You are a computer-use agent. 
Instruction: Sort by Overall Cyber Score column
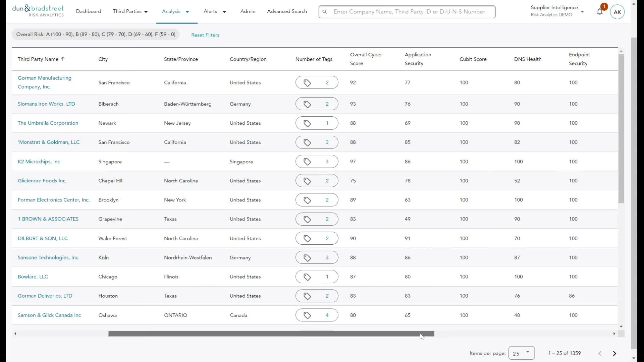(366, 59)
